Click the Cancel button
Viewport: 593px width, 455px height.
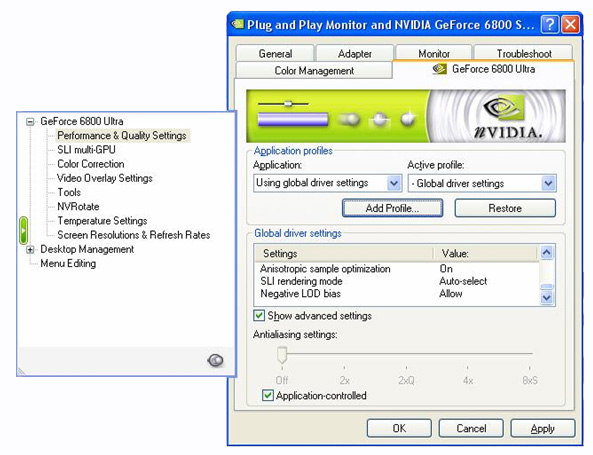coord(471,428)
